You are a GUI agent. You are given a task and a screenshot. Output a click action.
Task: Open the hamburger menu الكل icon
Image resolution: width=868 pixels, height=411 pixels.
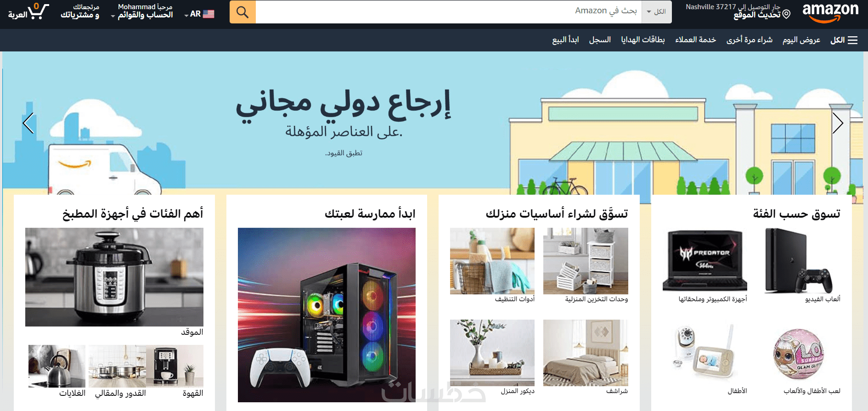click(852, 40)
